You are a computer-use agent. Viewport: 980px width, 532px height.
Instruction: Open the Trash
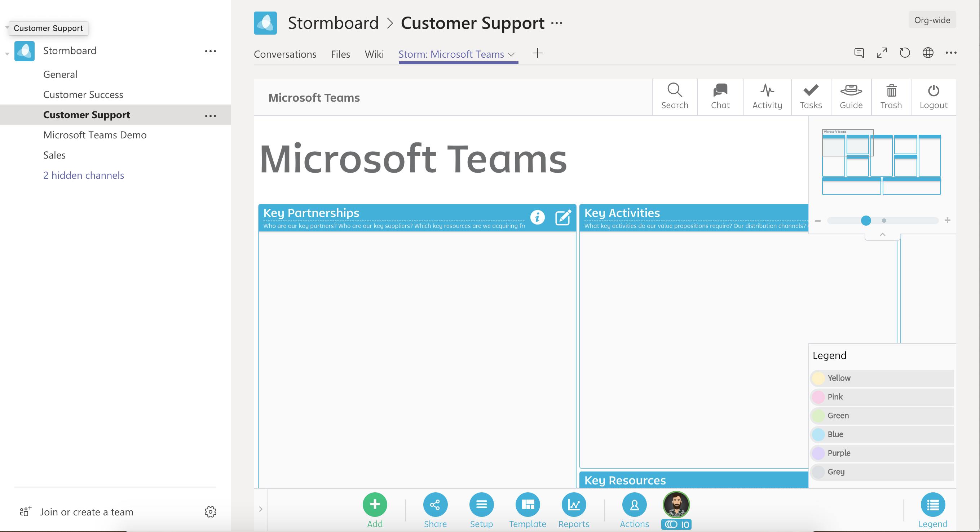tap(891, 97)
